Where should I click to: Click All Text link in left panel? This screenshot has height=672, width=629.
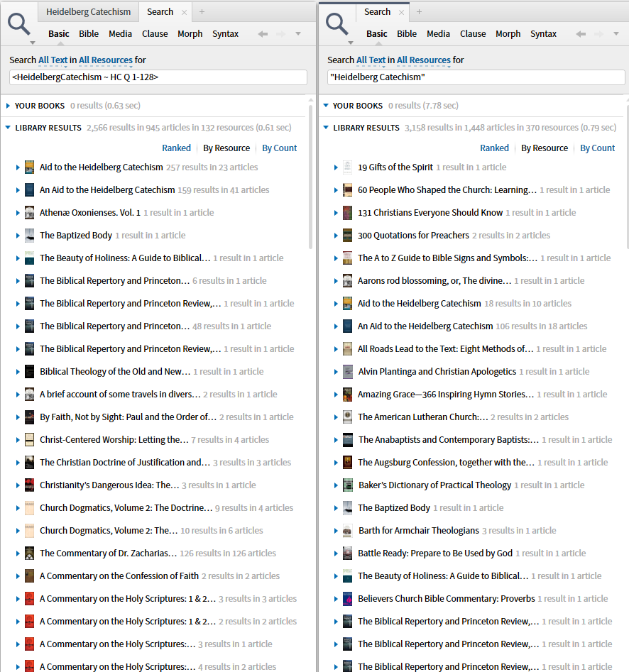click(53, 60)
